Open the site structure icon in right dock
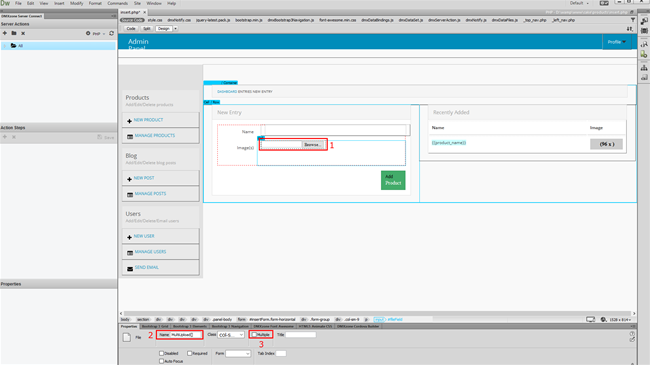Screen dimensions: 650x365 point(644,67)
